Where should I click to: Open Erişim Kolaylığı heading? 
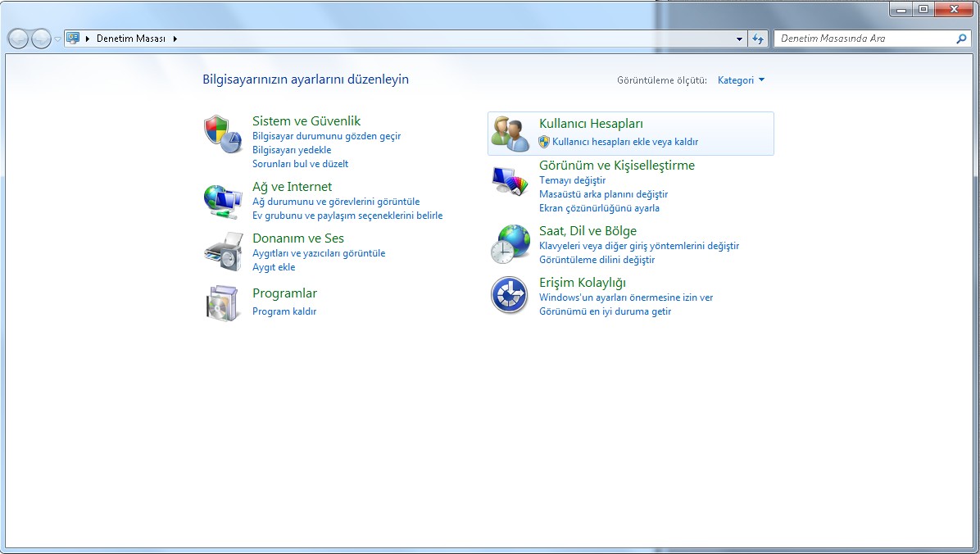[x=583, y=283]
